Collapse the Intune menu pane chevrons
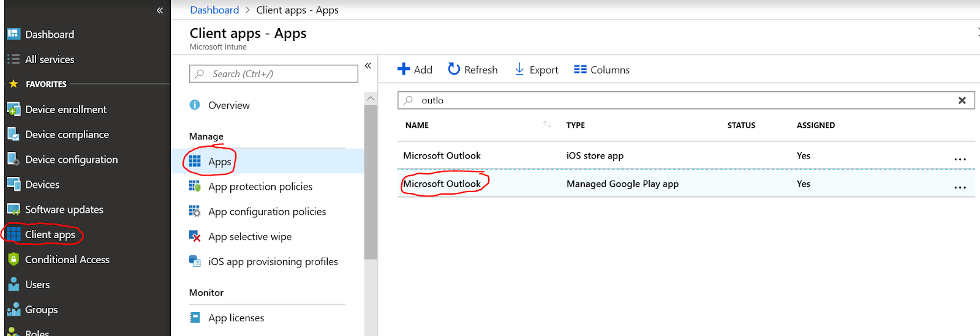 coord(368,65)
